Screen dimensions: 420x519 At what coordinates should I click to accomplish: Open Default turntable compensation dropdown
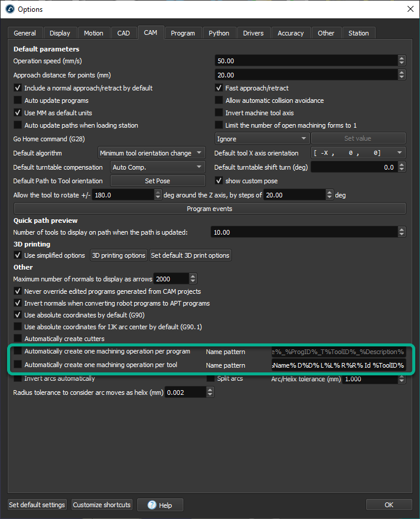157,167
